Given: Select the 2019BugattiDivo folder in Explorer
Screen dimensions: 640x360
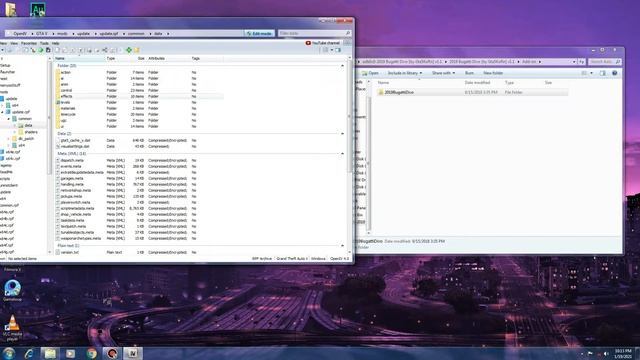Looking at the screenshot, I should pos(472,92).
